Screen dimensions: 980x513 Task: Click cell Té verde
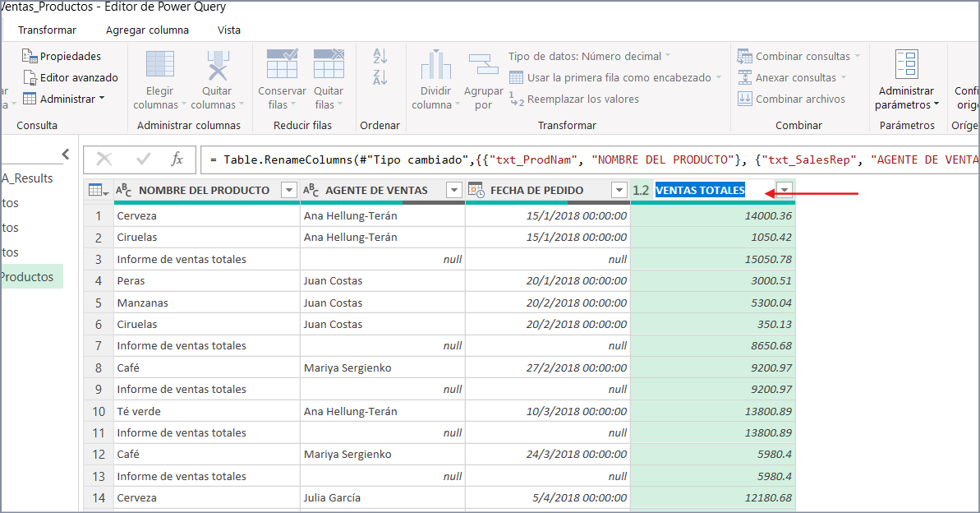pos(207,411)
